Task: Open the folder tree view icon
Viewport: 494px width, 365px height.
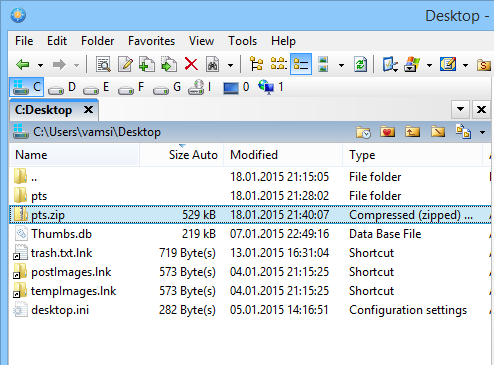Action: pos(256,64)
